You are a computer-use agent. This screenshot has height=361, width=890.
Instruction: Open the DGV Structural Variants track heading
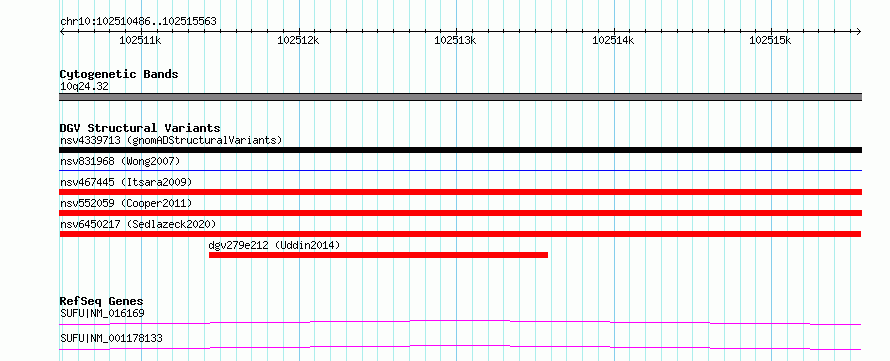point(140,128)
